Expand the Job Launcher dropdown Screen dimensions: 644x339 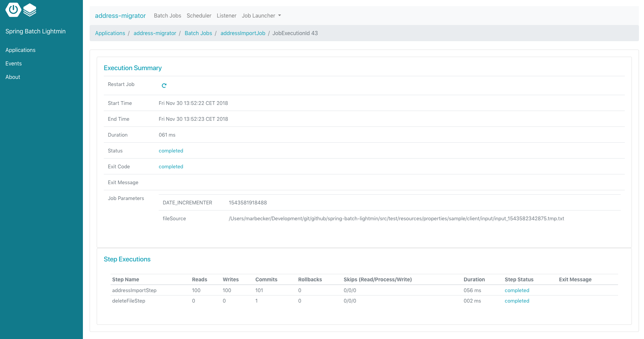coord(262,16)
